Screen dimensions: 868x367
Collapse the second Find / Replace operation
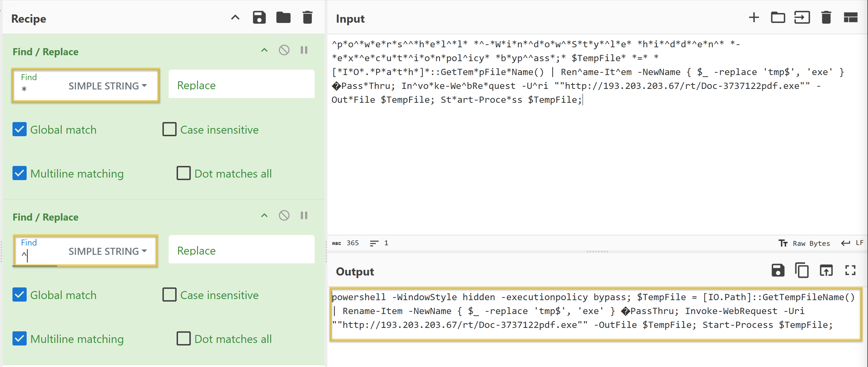pyautogui.click(x=264, y=216)
